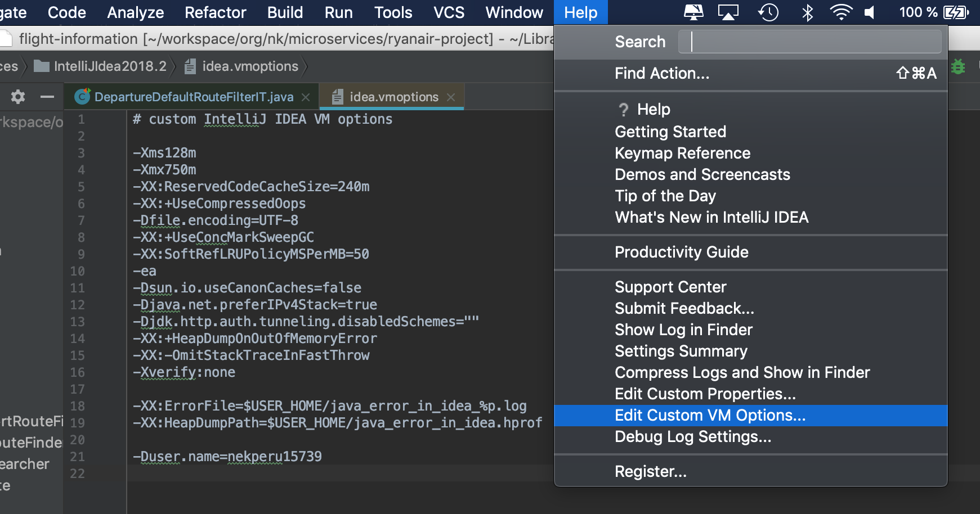This screenshot has height=514, width=980.
Task: Click the -XX:ReservedCodeCacheSize=240m line
Action: pos(251,187)
